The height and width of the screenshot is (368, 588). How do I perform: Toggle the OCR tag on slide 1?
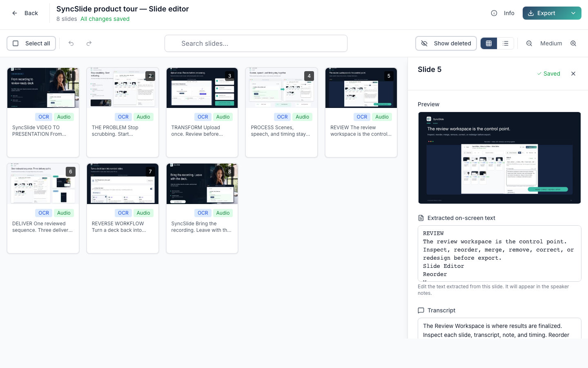point(44,117)
